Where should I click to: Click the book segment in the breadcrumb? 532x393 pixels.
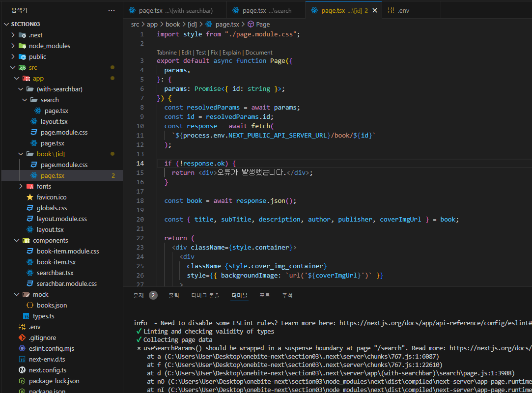(x=173, y=24)
